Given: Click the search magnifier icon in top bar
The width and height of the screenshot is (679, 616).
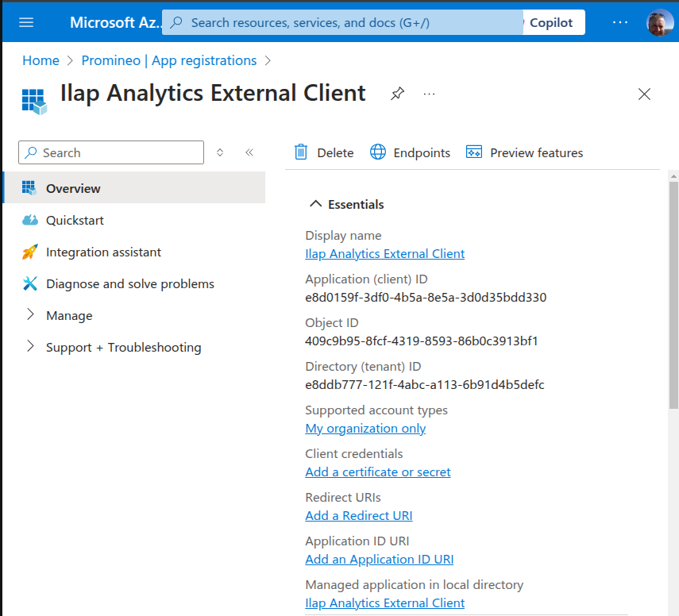Looking at the screenshot, I should pos(176,22).
